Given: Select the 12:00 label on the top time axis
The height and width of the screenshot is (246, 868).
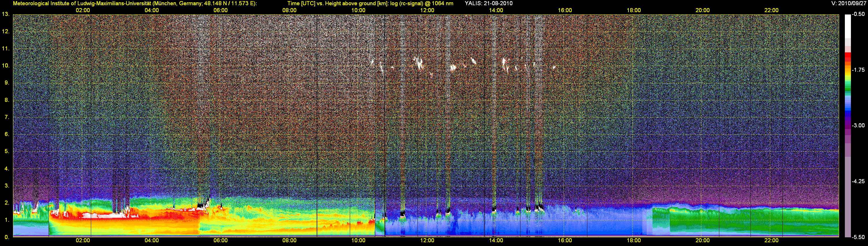Looking at the screenshot, I should (x=427, y=10).
